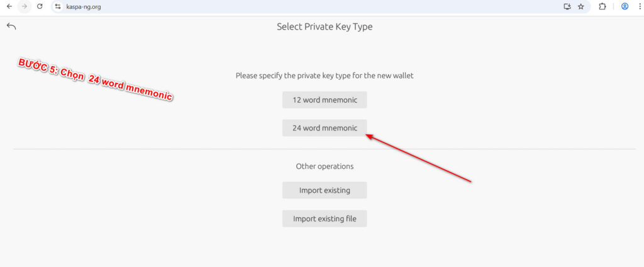Click the Other operations label

coord(325,166)
